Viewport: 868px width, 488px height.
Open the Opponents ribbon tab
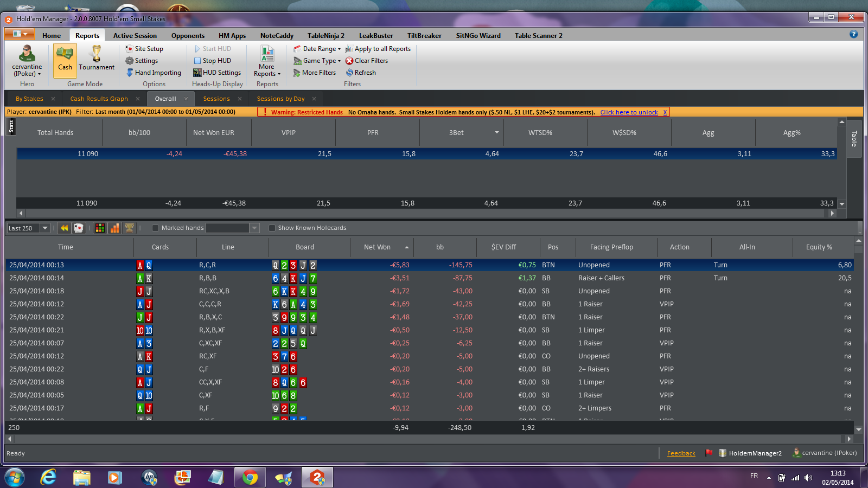188,36
